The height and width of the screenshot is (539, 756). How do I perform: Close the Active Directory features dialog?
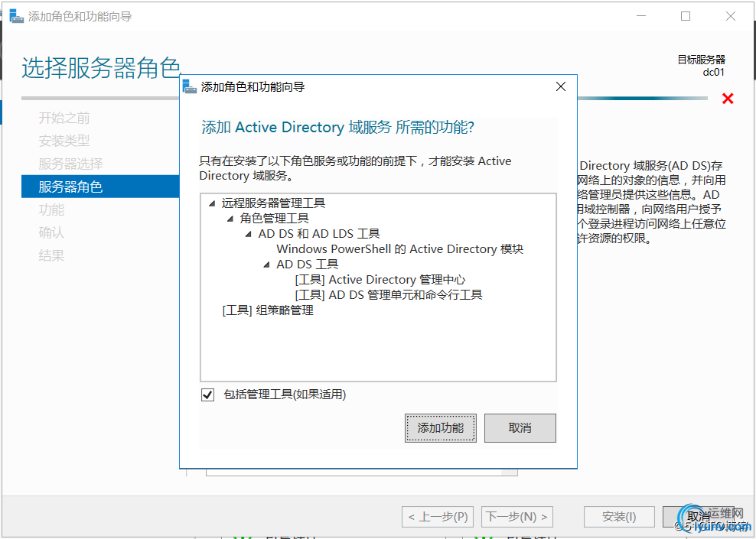[x=560, y=86]
